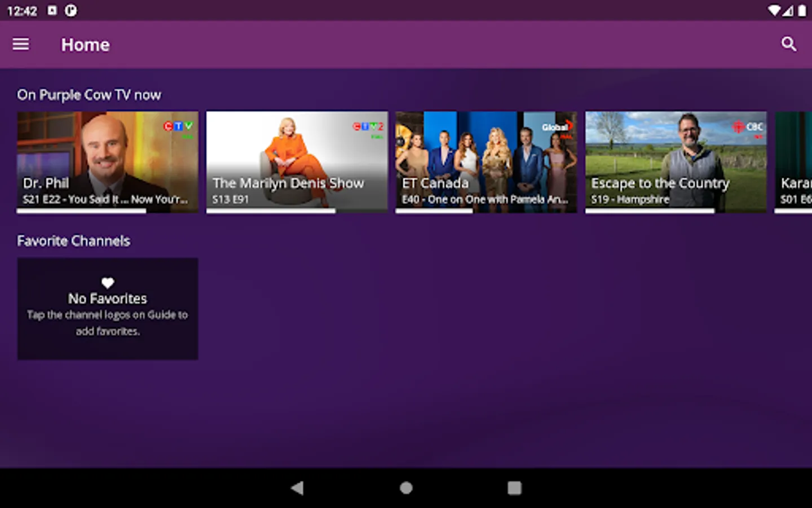Click the Favorite Channels heading

coord(74,241)
